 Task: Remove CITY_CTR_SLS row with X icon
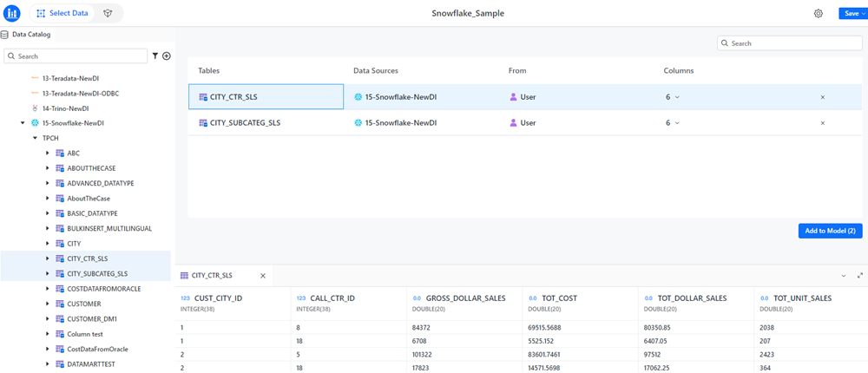click(x=823, y=97)
